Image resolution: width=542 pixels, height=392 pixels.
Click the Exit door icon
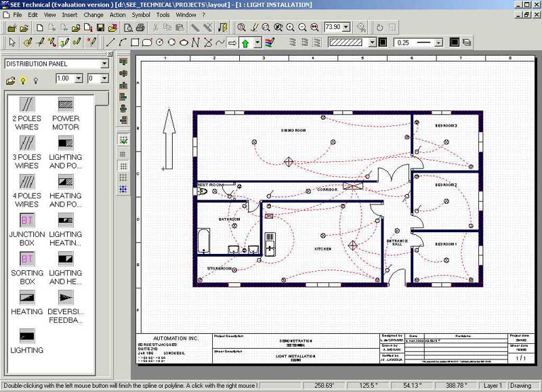(x=223, y=27)
